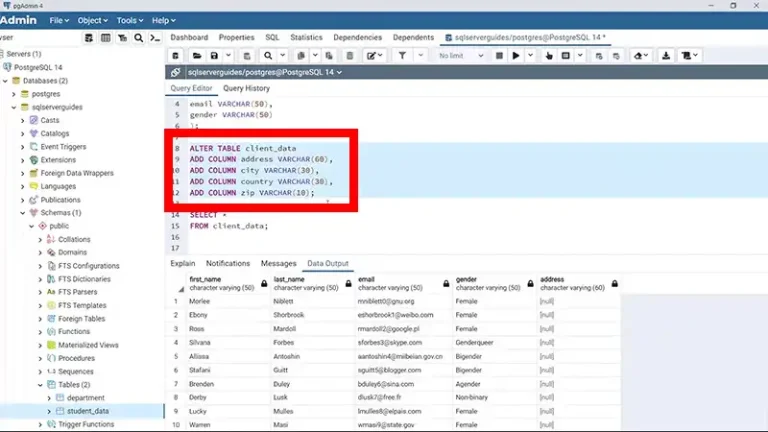The height and width of the screenshot is (432, 768).
Task: Expand the Casts tree node
Action: click(23, 120)
